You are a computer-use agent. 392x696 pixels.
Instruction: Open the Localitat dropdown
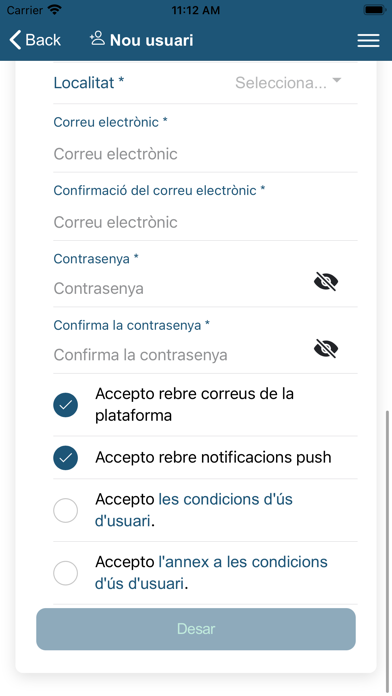point(205,83)
